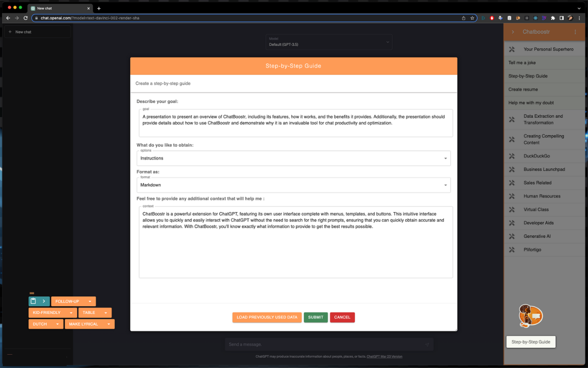Select 'Help me with my doubt' template

pos(544,103)
